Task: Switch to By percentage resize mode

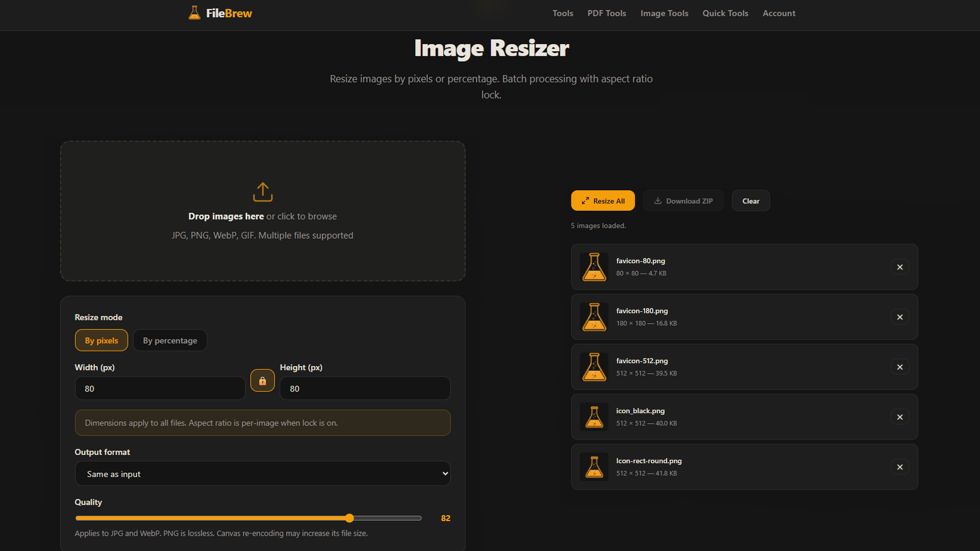Action: tap(170, 340)
